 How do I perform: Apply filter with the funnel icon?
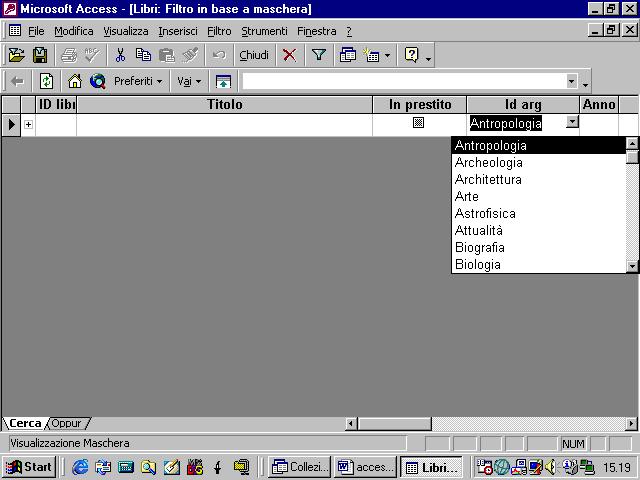click(319, 55)
